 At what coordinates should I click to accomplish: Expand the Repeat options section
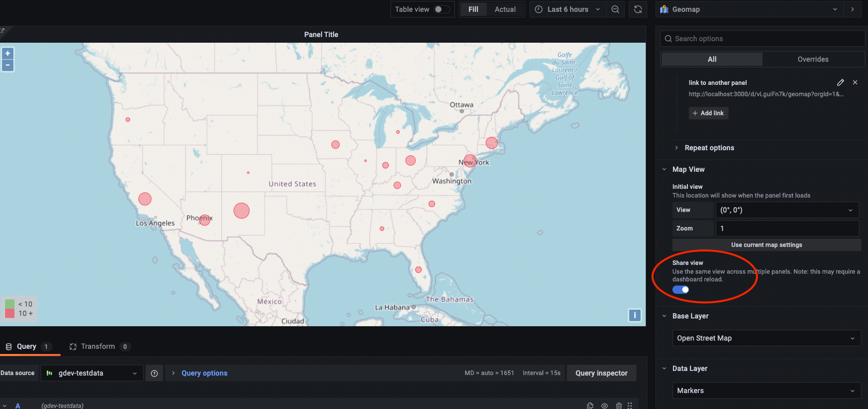tap(709, 148)
